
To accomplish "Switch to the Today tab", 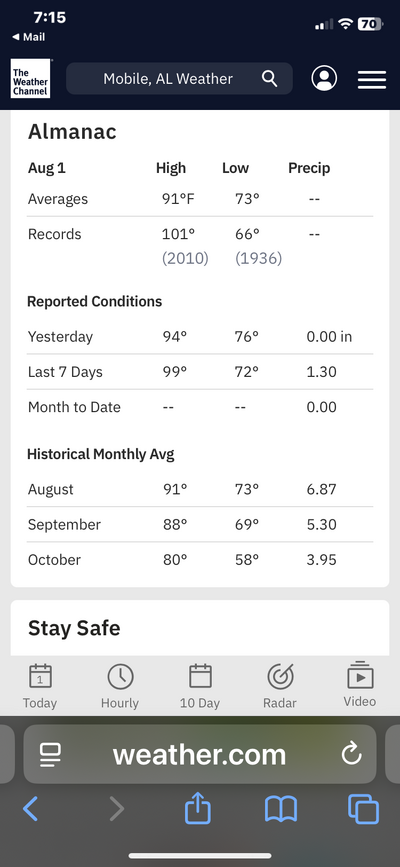I will pos(40,686).
